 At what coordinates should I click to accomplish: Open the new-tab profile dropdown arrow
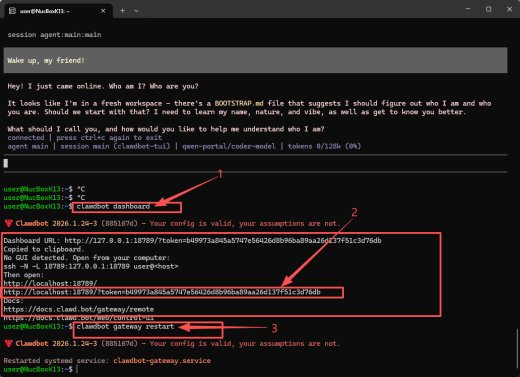(x=136, y=11)
